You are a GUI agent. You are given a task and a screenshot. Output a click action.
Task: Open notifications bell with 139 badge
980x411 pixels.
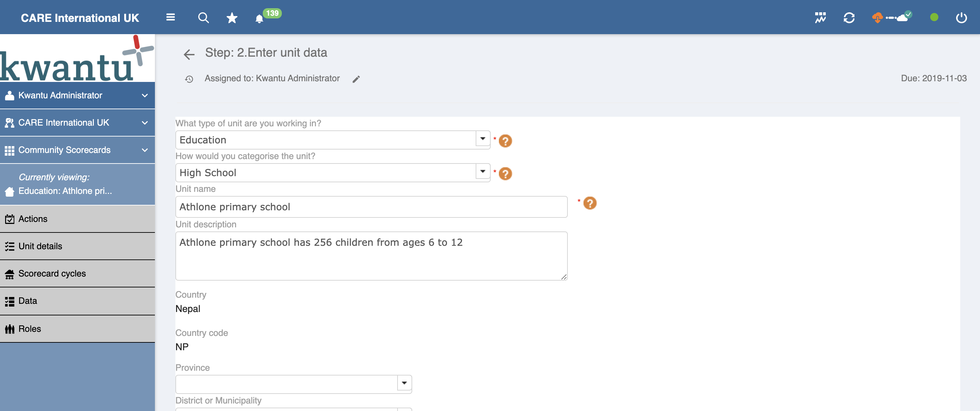(259, 19)
